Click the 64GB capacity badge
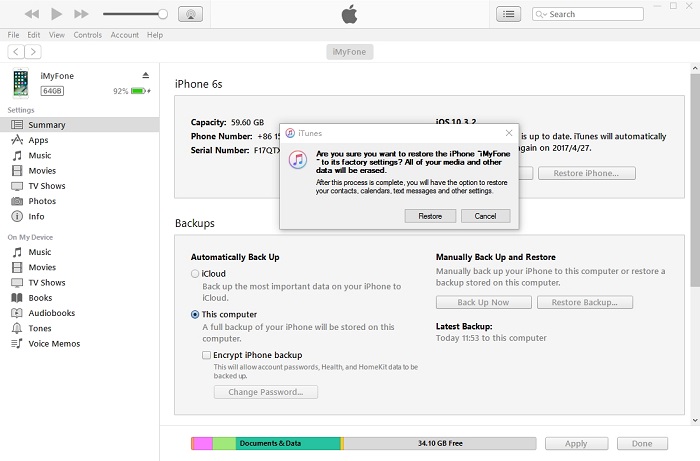The image size is (700, 461). tap(52, 91)
